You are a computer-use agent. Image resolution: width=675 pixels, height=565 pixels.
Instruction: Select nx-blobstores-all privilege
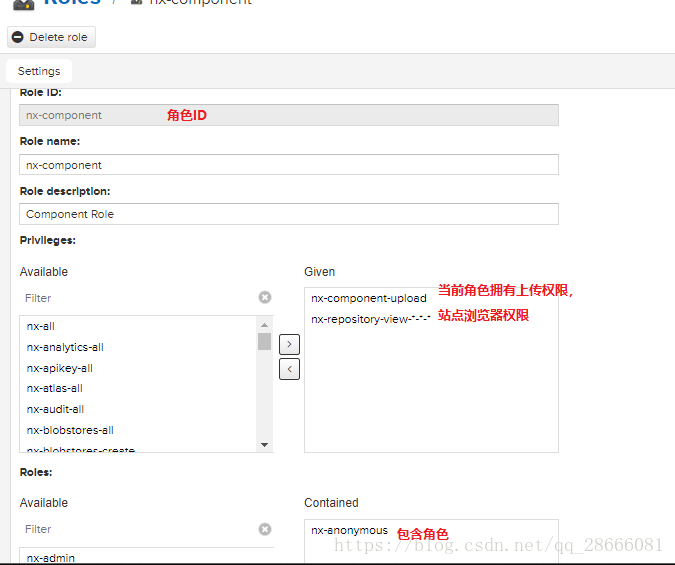coord(138,430)
